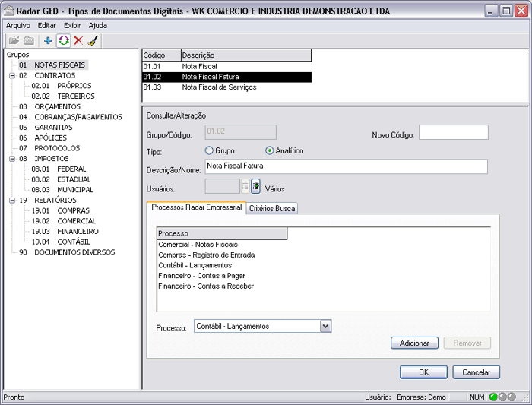Collapse the 08 IMPOSTOS tree node

tap(11, 159)
